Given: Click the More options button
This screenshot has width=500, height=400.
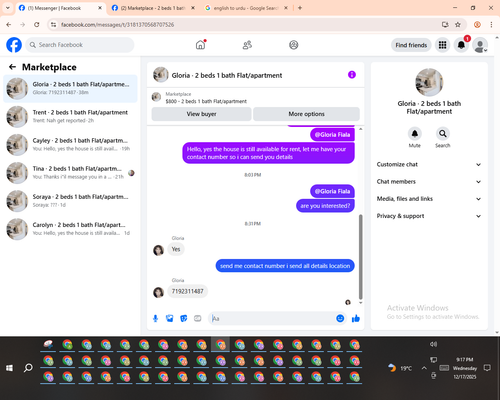Looking at the screenshot, I should coord(306,114).
